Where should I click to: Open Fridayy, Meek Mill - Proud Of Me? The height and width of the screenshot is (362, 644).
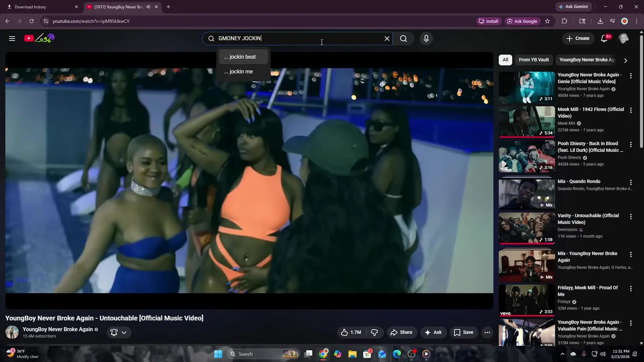point(588,291)
